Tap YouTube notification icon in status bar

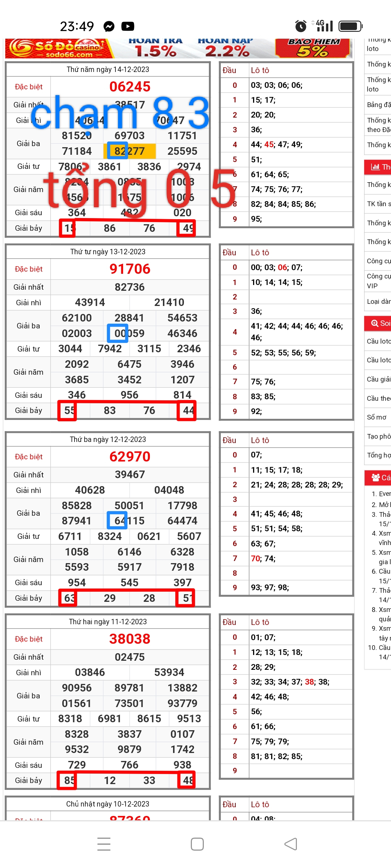pos(128,26)
